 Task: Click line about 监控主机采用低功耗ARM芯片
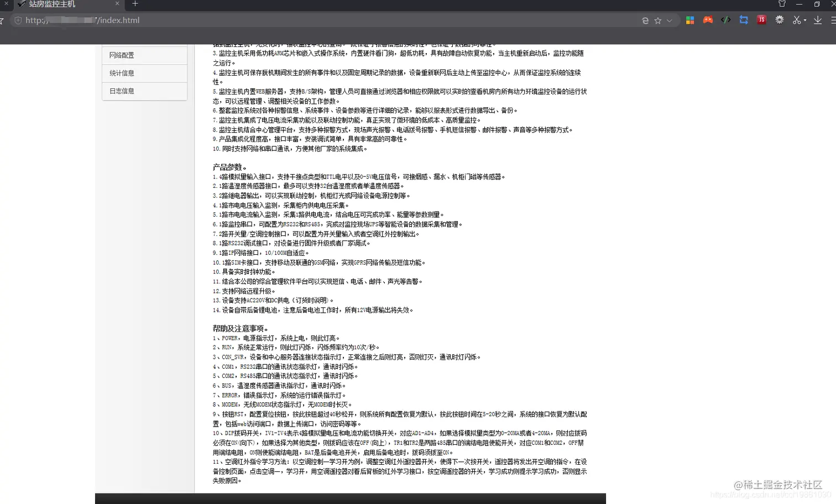tap(398, 58)
